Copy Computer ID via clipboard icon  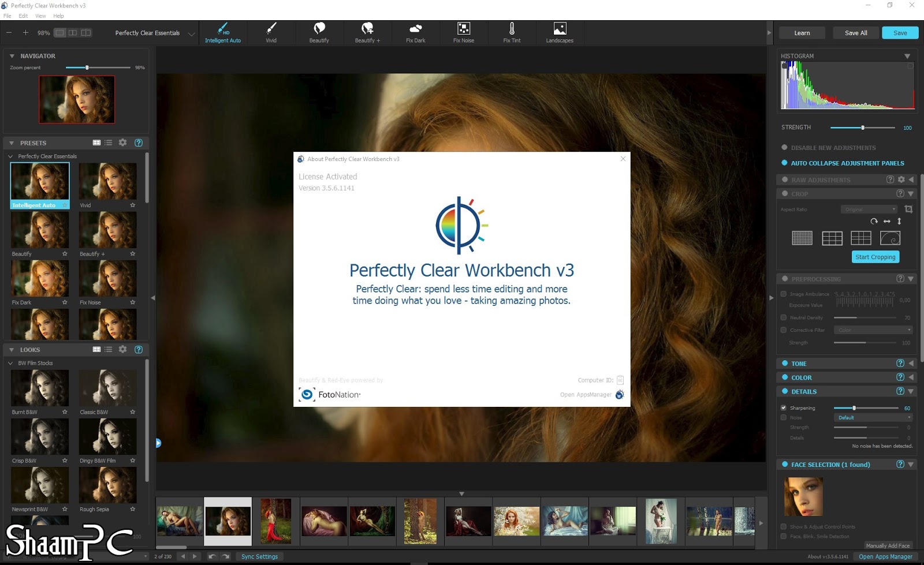point(620,380)
